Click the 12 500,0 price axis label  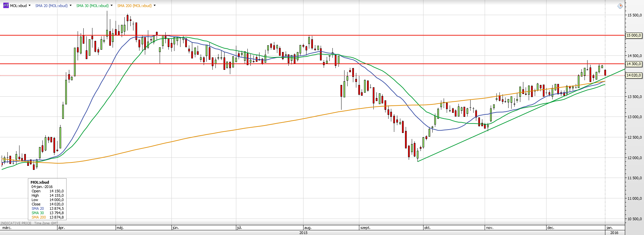[635, 137]
